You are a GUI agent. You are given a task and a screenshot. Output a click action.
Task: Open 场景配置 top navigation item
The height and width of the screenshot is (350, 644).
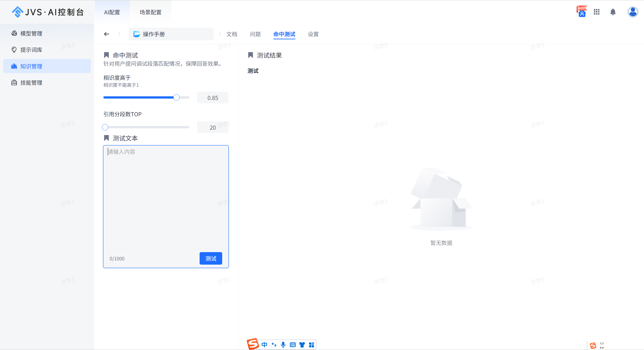tap(150, 12)
